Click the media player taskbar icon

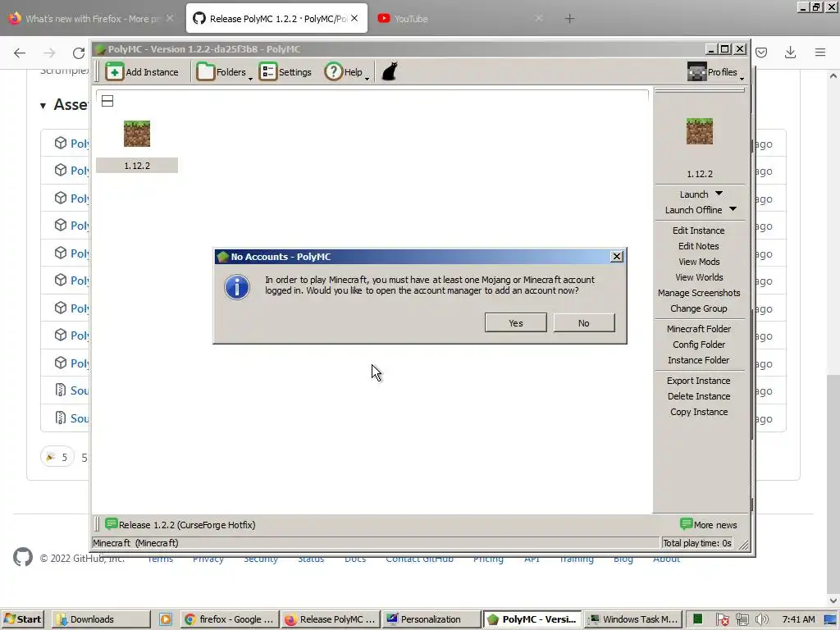pyautogui.click(x=166, y=619)
